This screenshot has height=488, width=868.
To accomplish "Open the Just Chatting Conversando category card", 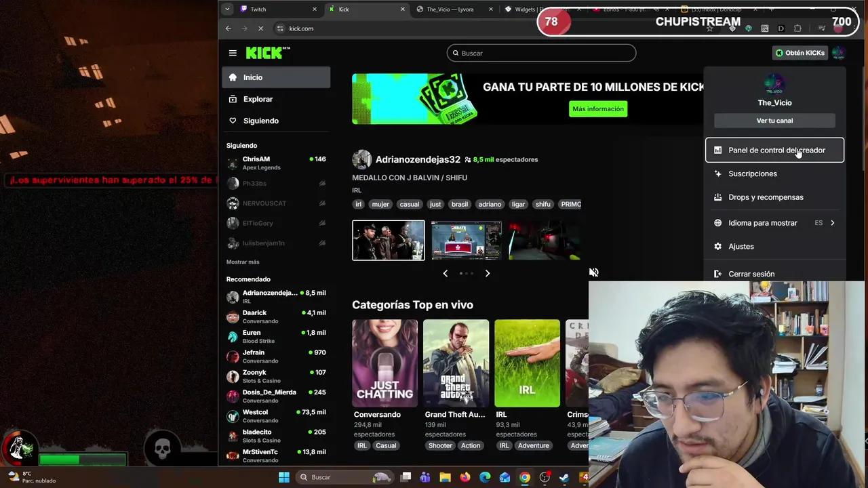I will (385, 363).
